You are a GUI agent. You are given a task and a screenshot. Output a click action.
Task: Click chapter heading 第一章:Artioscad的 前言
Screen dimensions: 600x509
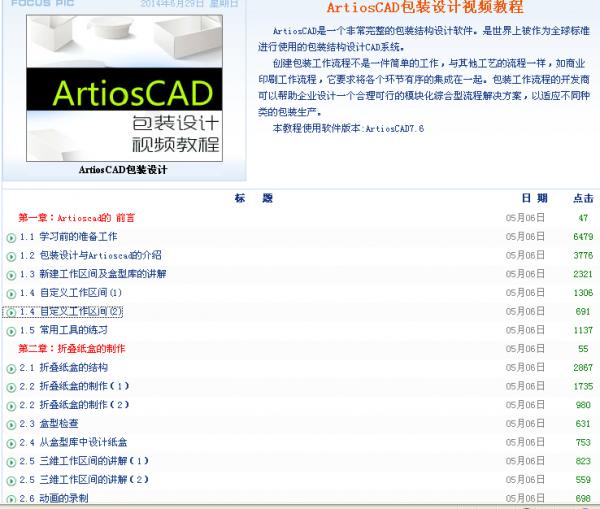[x=77, y=218]
